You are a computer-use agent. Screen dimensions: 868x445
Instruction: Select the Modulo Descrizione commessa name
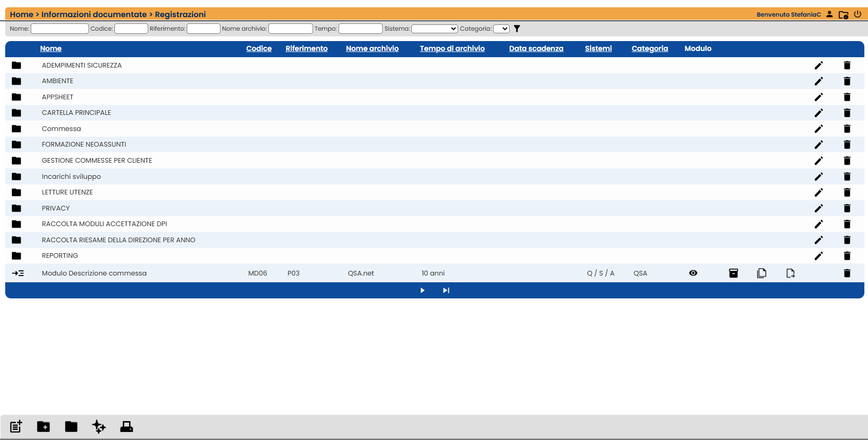(94, 273)
